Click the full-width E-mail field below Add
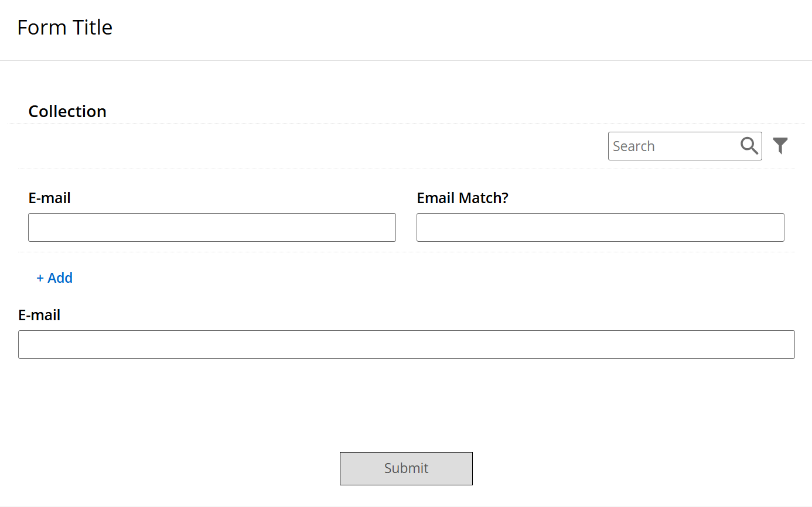812x507 pixels. pyautogui.click(x=407, y=344)
